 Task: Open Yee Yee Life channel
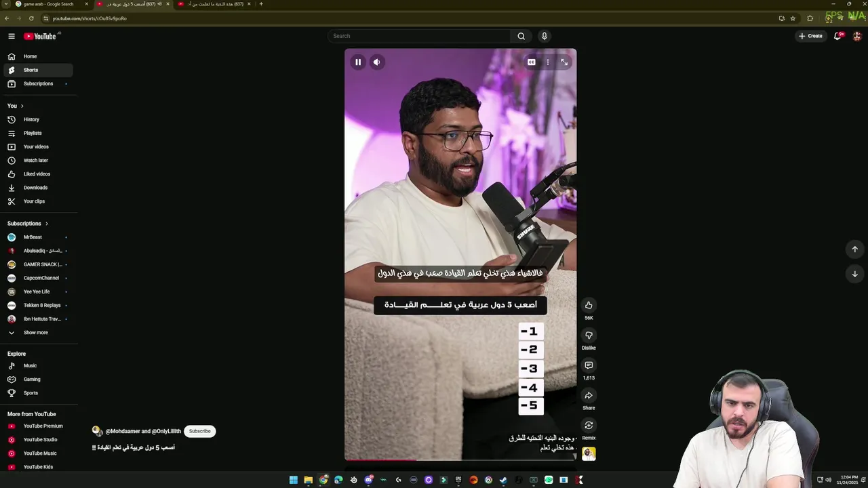click(38, 291)
